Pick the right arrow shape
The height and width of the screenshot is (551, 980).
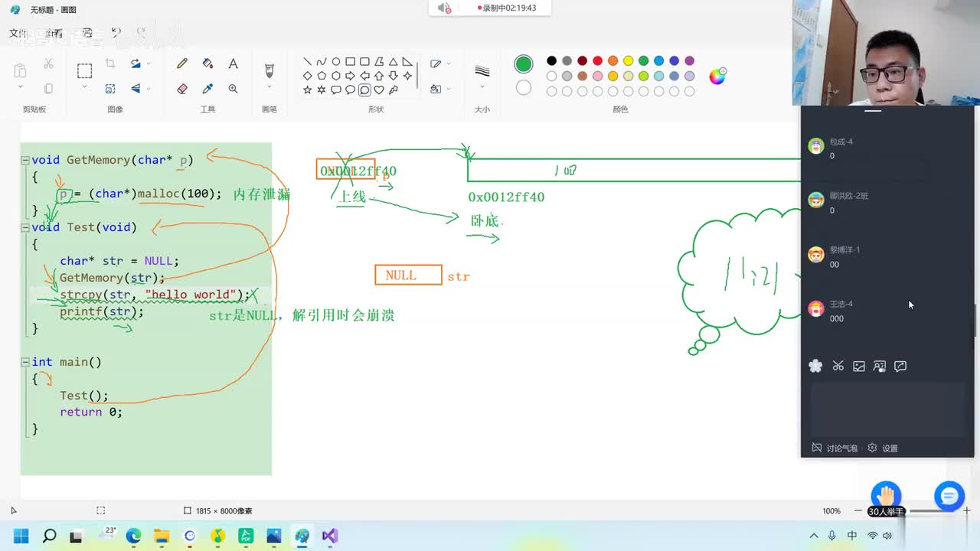[x=350, y=76]
